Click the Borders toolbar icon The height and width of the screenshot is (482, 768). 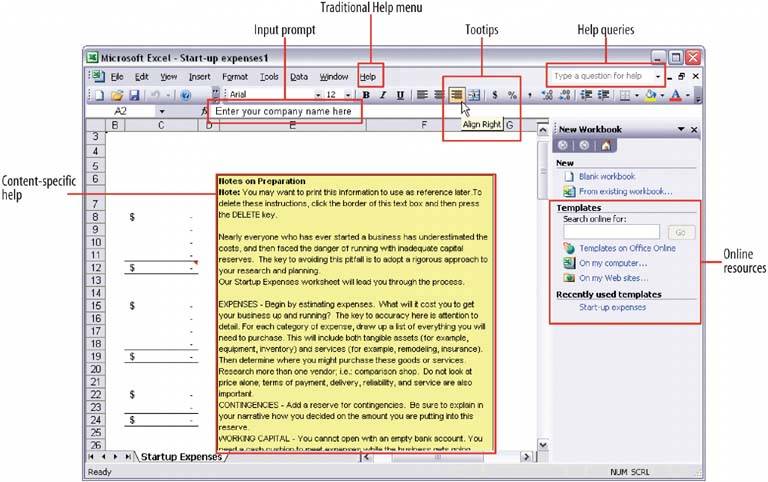[x=625, y=95]
